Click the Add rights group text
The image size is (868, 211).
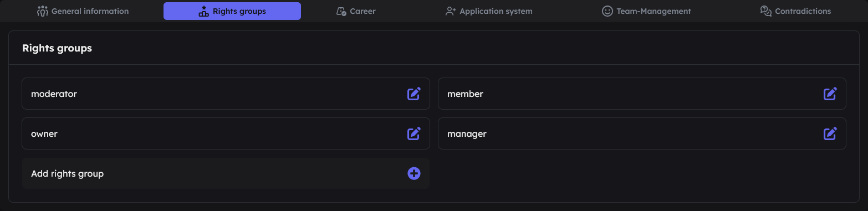click(68, 173)
